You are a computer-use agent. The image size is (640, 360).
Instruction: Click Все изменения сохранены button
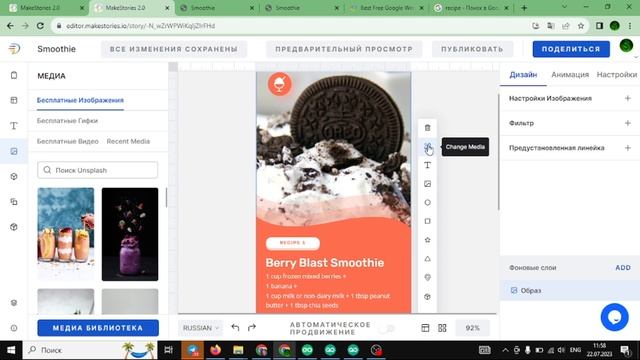coord(174,49)
